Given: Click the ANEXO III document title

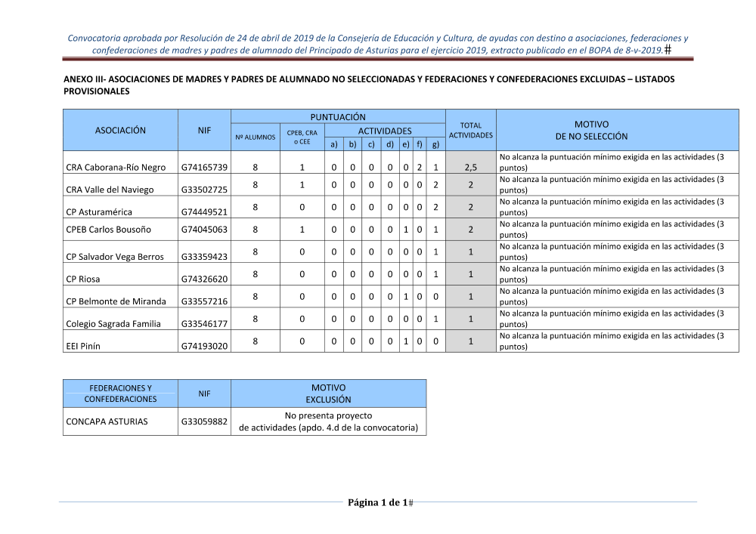Looking at the screenshot, I should [369, 85].
